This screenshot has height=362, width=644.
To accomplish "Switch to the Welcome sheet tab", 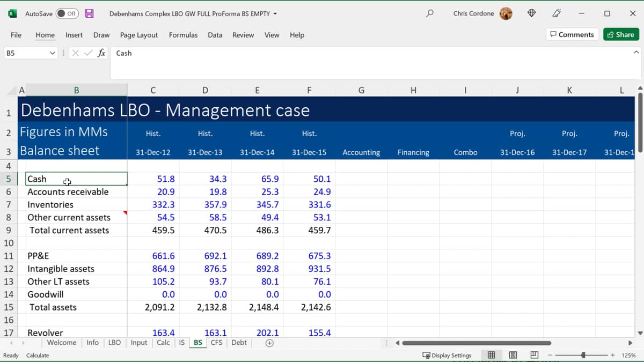I will 62,343.
